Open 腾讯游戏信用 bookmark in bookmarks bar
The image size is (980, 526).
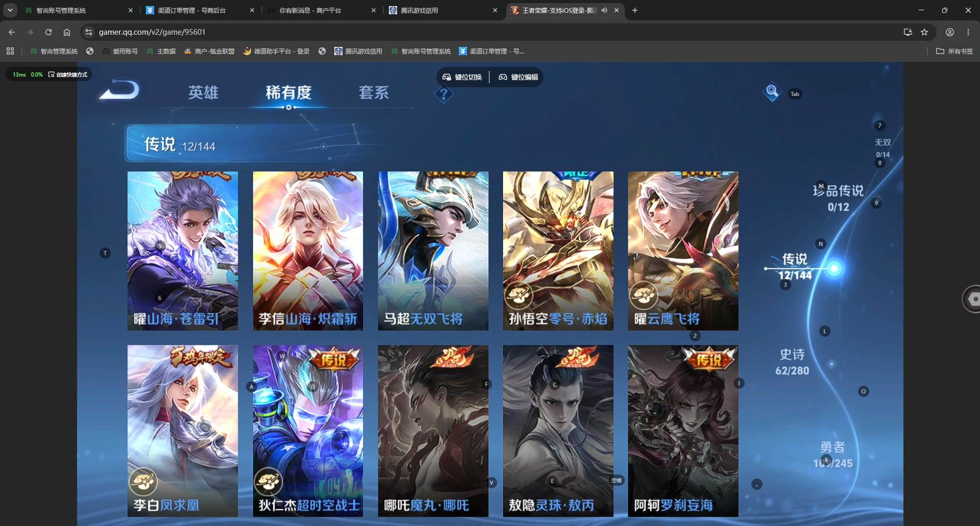[358, 51]
